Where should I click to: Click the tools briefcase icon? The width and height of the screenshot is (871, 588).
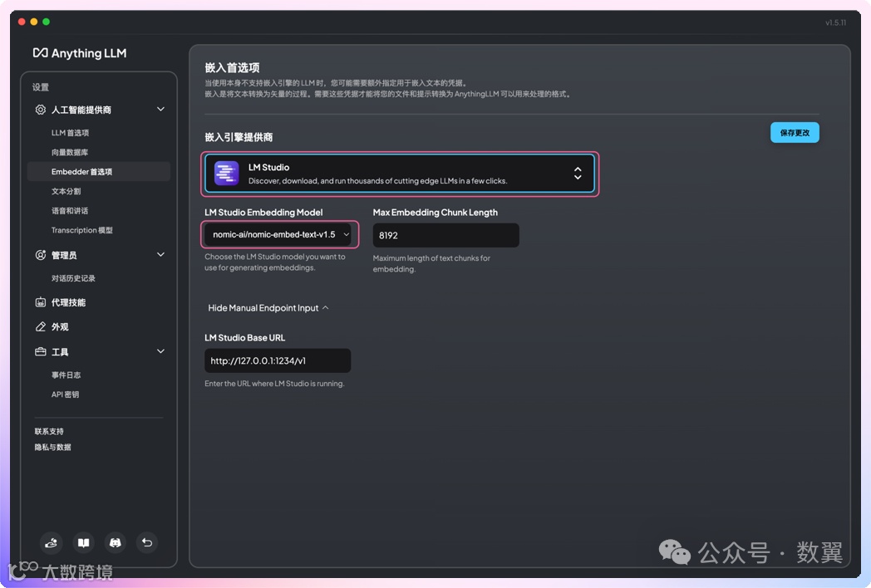tap(41, 351)
